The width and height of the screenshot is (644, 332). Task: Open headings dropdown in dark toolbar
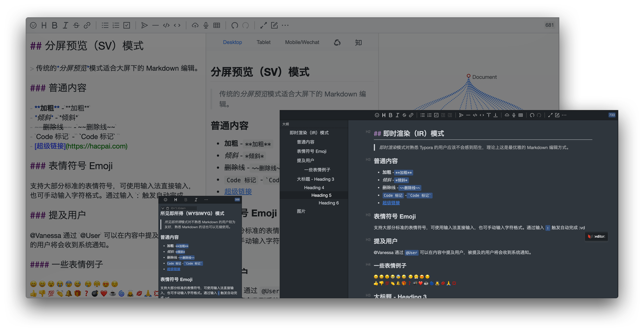point(384,115)
